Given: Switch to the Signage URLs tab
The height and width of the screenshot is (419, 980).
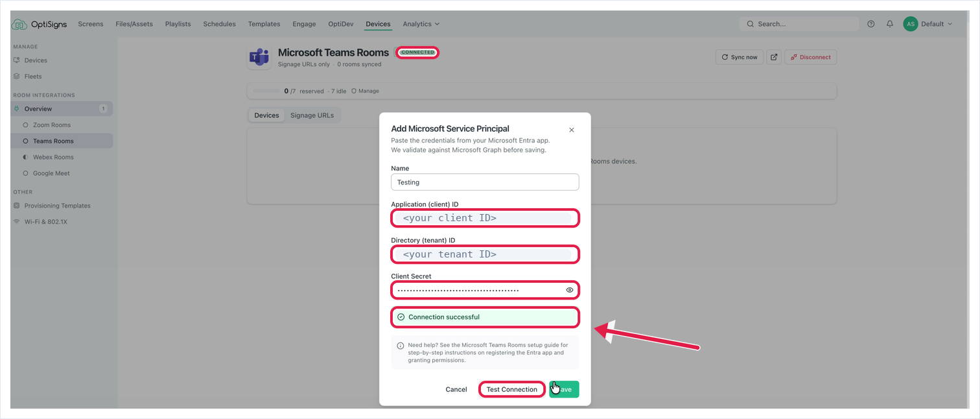Looking at the screenshot, I should tap(312, 115).
